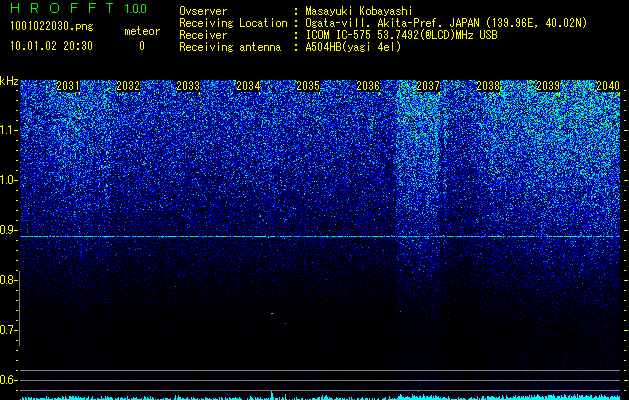Click the meteor count label
Image resolution: width=629 pixels, height=400 pixels.
click(x=142, y=31)
